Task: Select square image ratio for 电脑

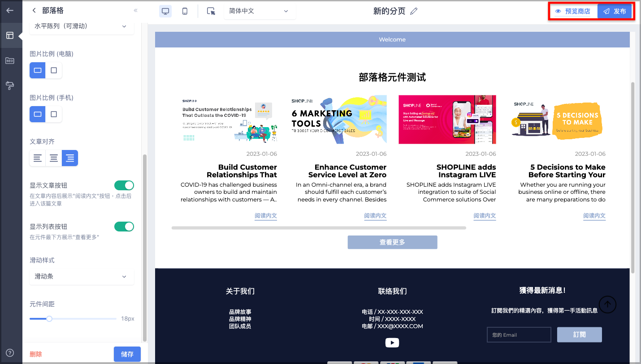Action: click(54, 70)
